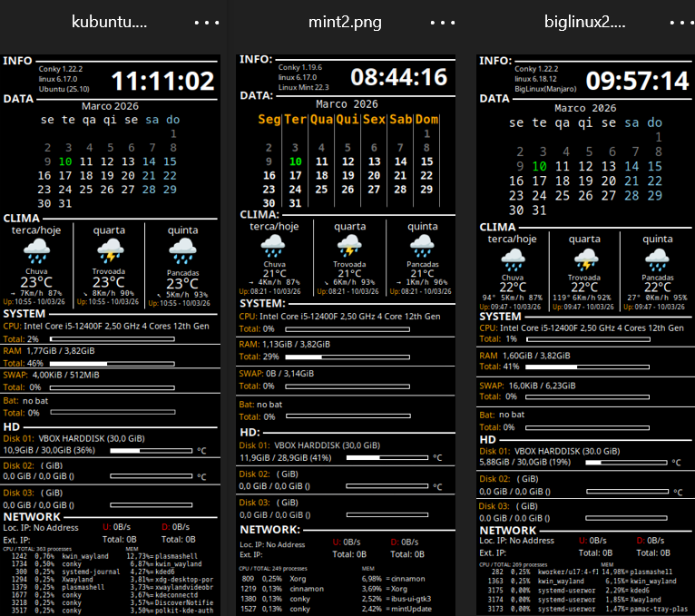Viewport: 695px width, 616px height.
Task: Click the Pancadas showers icon in kubuntu panel
Action: [x=182, y=251]
